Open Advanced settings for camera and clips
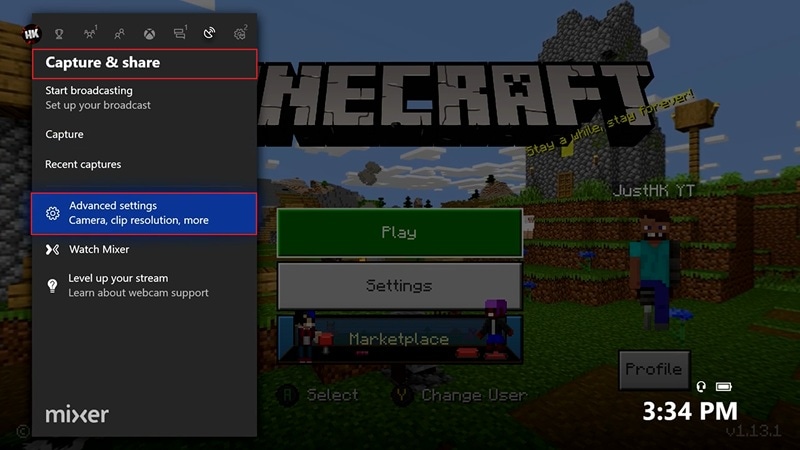The image size is (800, 450). click(144, 214)
